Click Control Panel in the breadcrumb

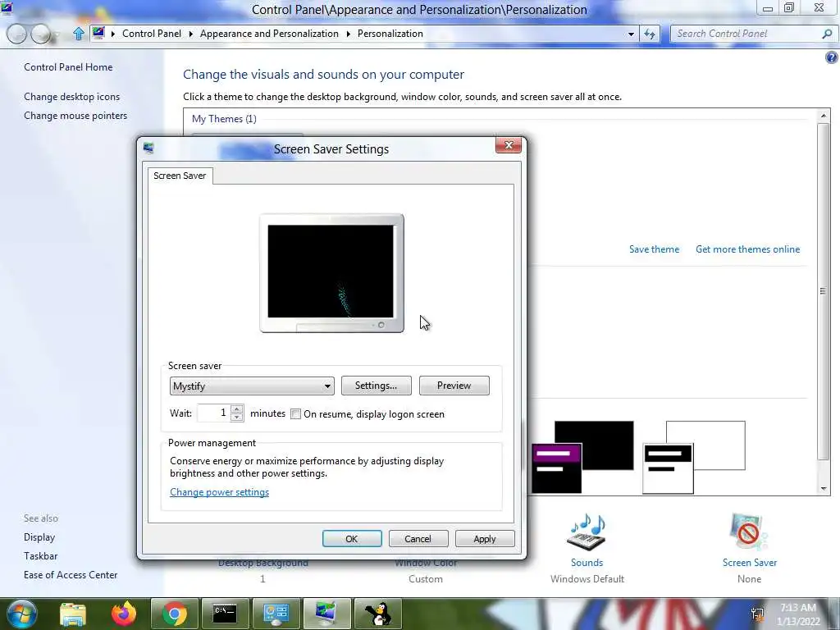[x=152, y=34]
